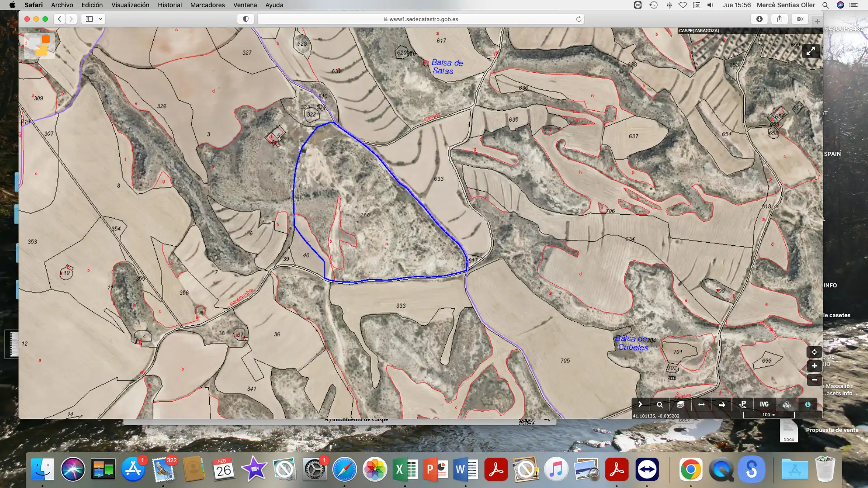Open the Visualización menu
Image resolution: width=868 pixels, height=488 pixels.
pyautogui.click(x=130, y=5)
